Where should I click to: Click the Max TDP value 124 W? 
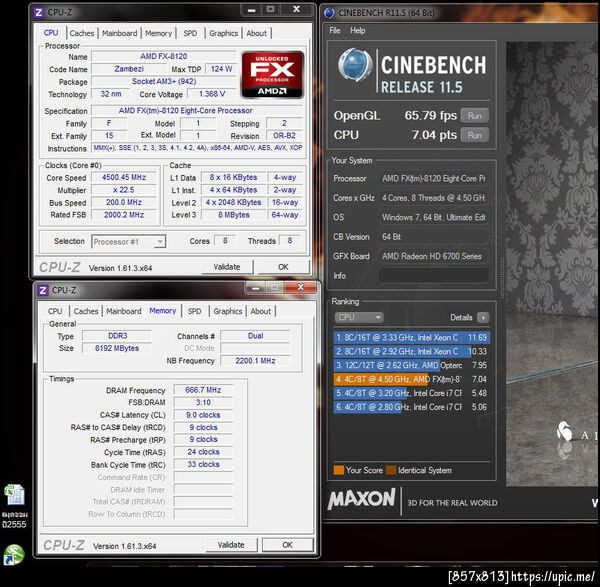tap(221, 69)
